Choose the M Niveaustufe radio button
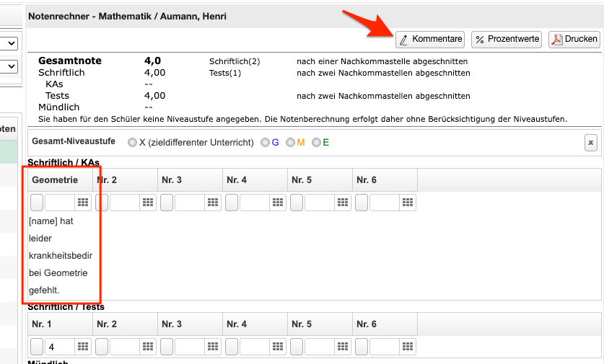604x364 pixels. pos(290,143)
